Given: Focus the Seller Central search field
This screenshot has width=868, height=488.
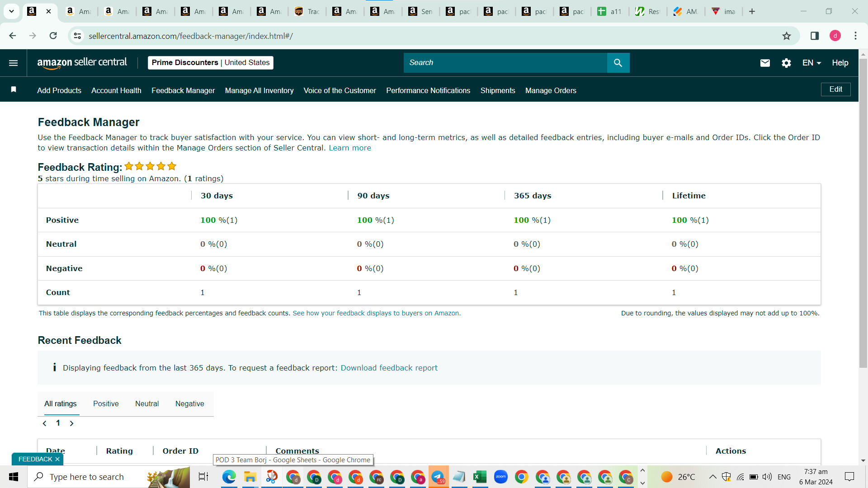Looking at the screenshot, I should [x=505, y=63].
